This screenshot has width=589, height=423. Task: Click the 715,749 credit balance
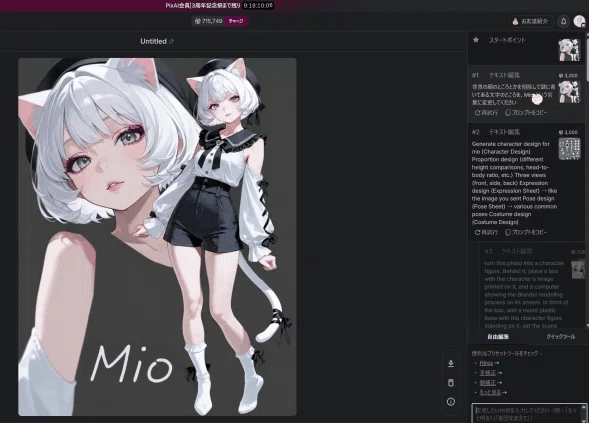(x=209, y=21)
